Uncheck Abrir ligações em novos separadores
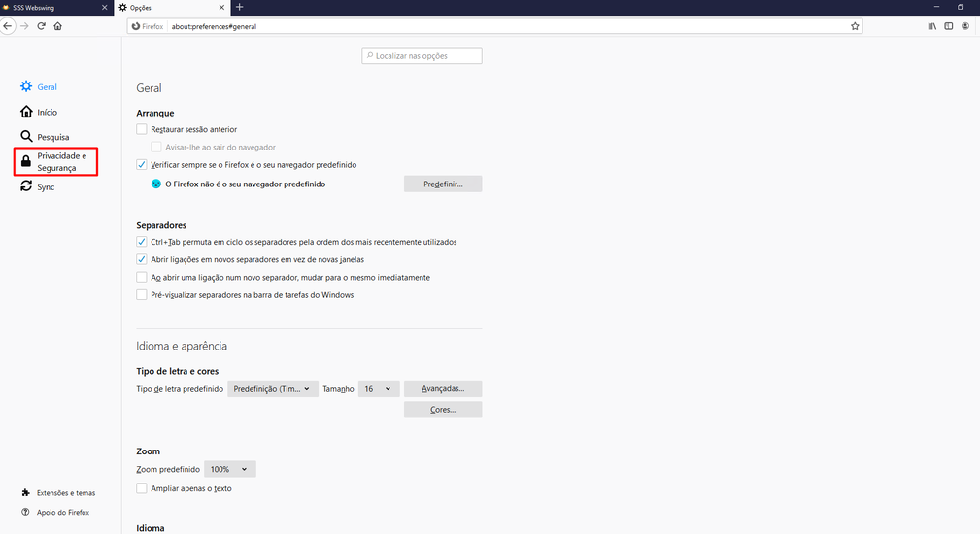980x534 pixels. (x=142, y=259)
